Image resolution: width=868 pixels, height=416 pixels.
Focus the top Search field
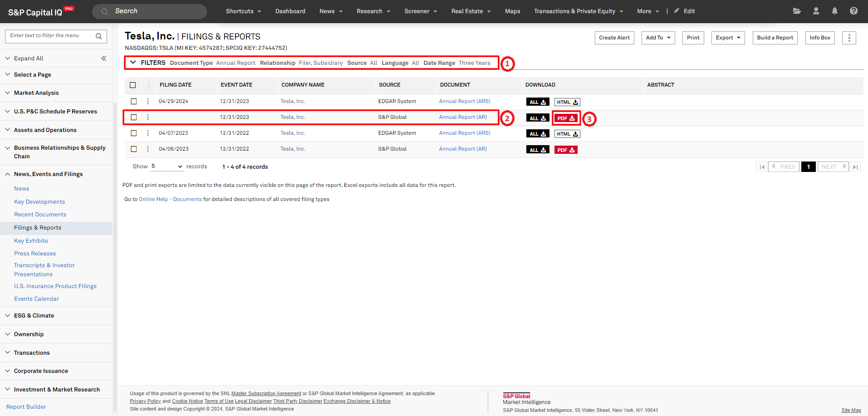[150, 11]
